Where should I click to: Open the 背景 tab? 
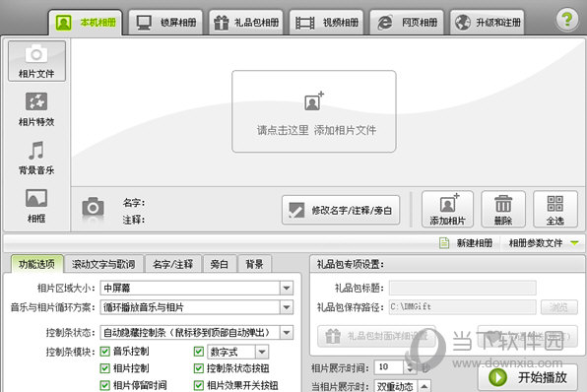coord(254,264)
